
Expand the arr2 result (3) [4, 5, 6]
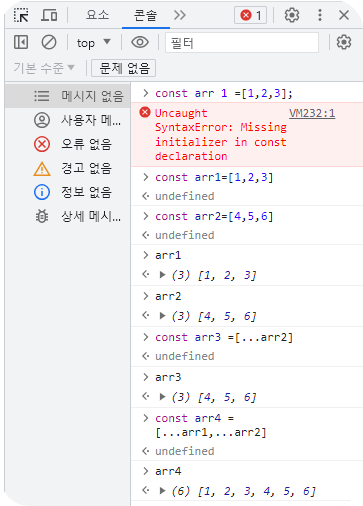pos(163,315)
